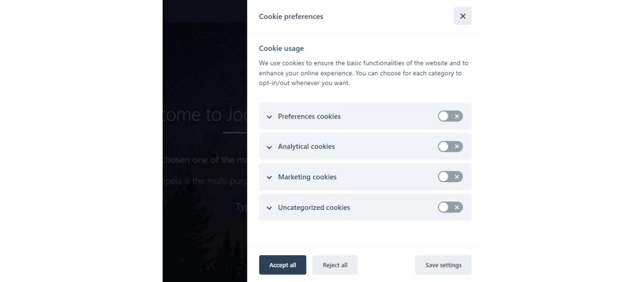Click the dimmed welcome heading behind dialog
Viewport: 644px width, 282px height.
(x=204, y=115)
